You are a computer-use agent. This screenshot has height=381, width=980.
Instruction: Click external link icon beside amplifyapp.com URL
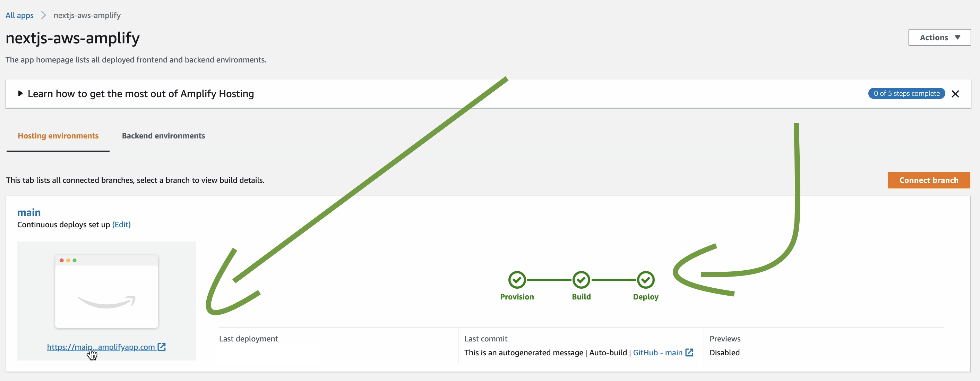[x=162, y=347]
